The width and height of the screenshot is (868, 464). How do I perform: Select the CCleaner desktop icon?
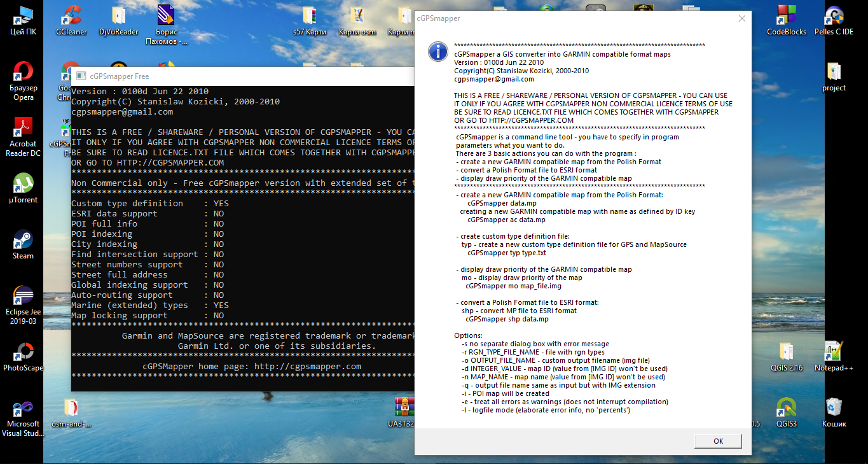[x=71, y=21]
